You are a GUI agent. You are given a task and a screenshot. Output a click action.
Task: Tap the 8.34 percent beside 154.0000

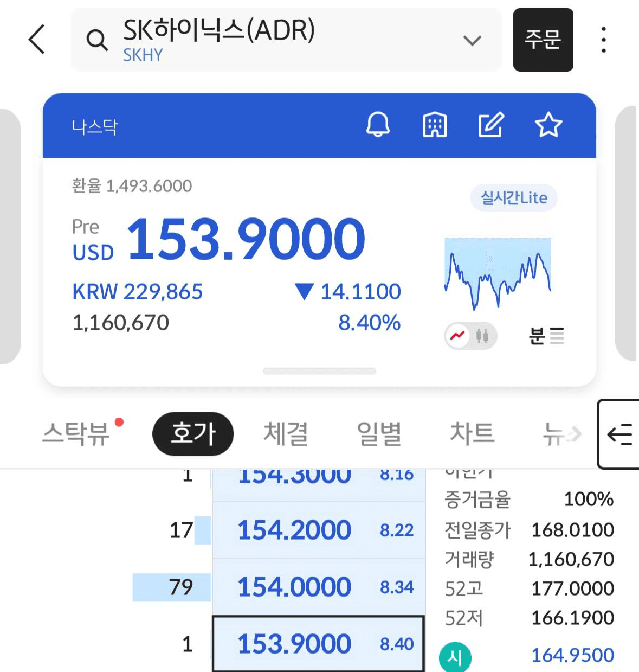coord(397,587)
